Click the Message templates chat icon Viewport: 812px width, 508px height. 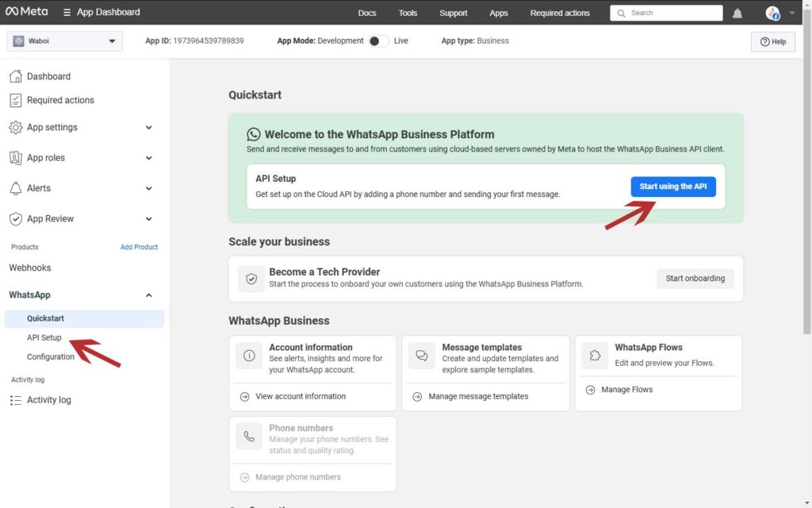(x=422, y=356)
